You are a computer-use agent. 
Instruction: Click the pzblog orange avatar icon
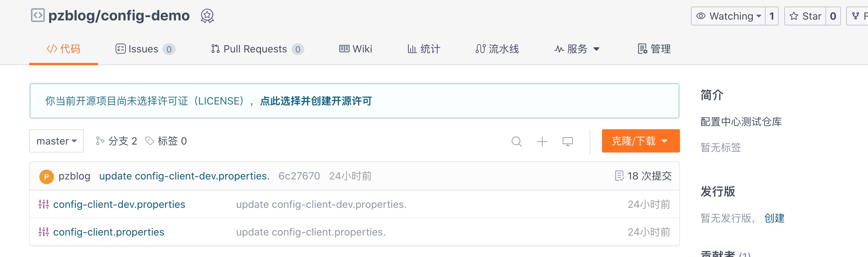tap(46, 177)
